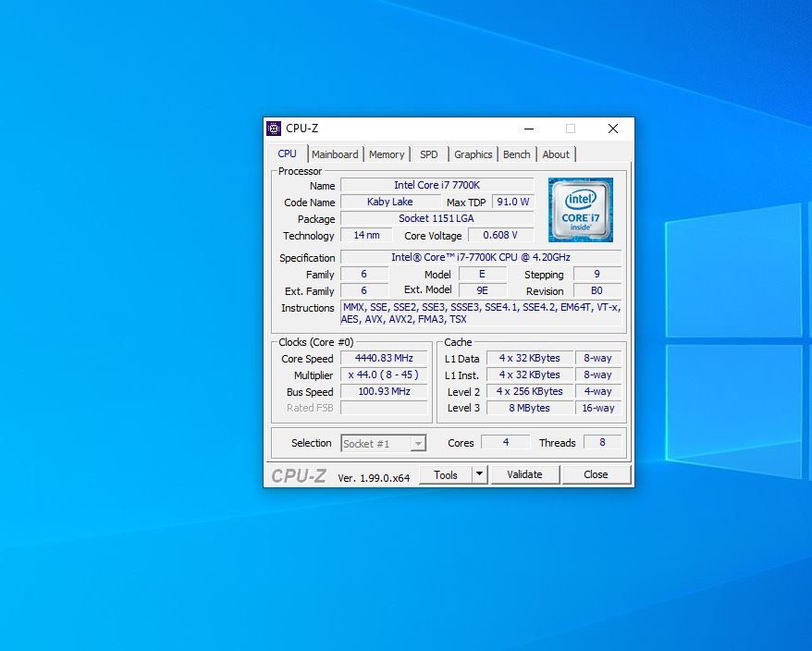Click the Core Voltage value 0.608 V
The image size is (812, 651).
pyautogui.click(x=500, y=235)
